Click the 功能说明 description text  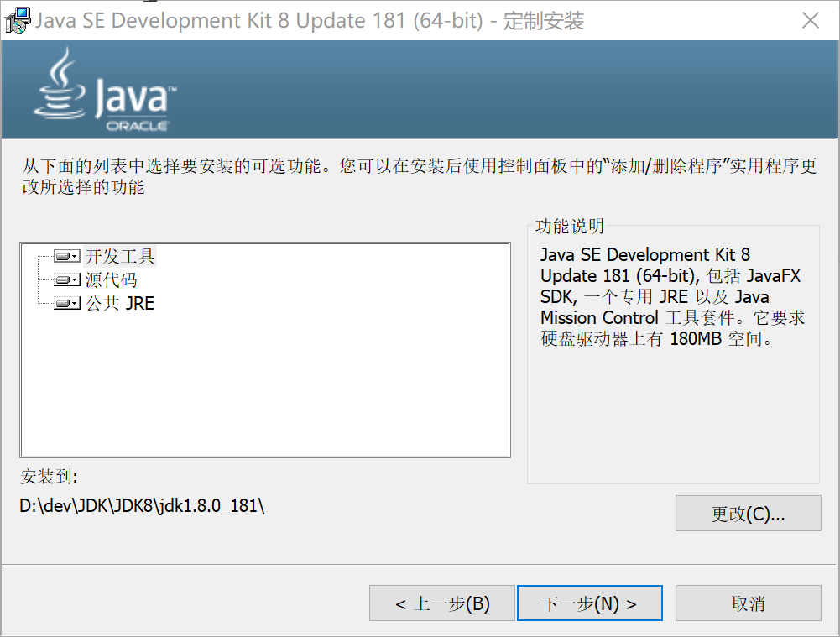(x=671, y=297)
